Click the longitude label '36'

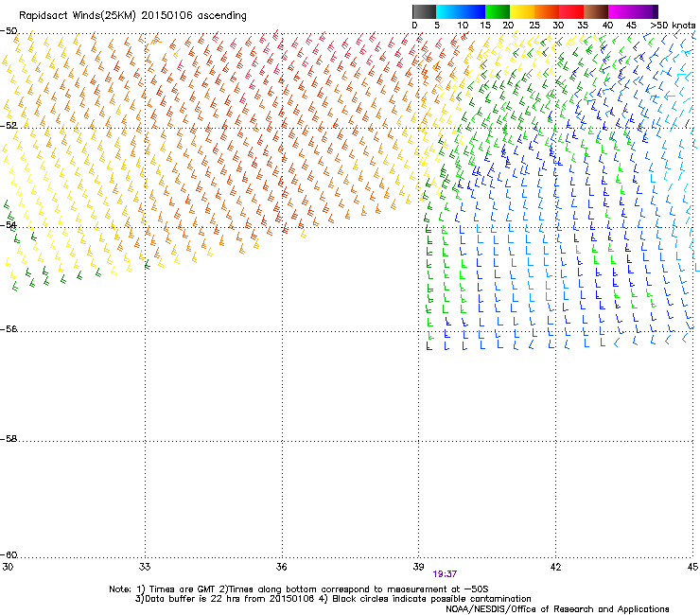pos(281,567)
